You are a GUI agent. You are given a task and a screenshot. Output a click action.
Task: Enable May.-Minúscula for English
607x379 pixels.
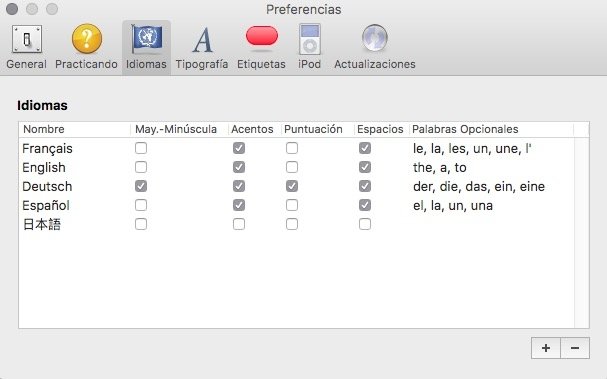(x=141, y=167)
